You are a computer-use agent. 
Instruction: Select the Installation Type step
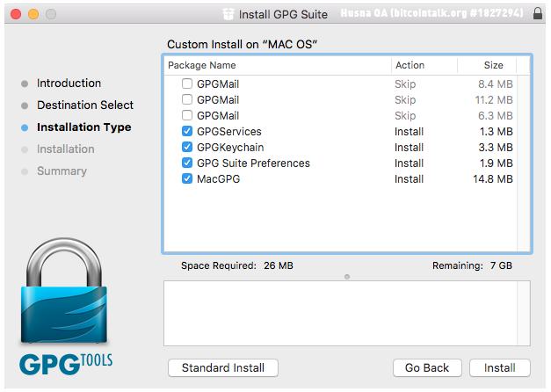click(x=84, y=127)
